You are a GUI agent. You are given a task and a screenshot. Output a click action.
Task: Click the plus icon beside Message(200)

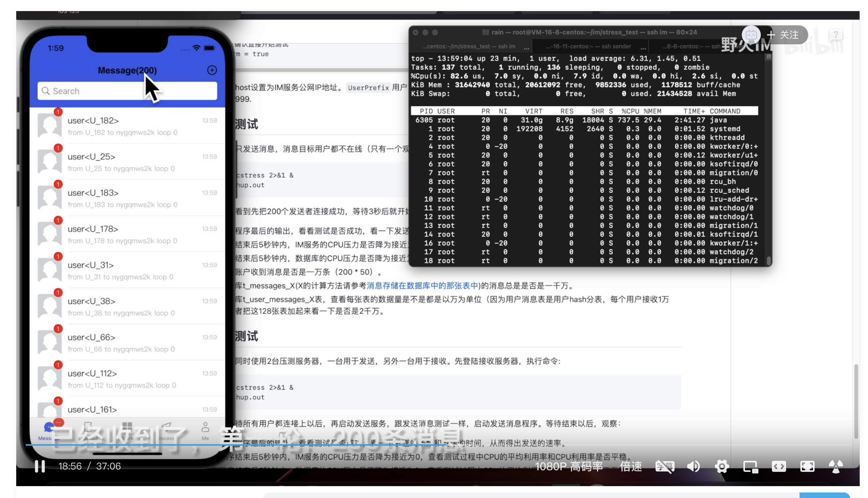(x=212, y=70)
